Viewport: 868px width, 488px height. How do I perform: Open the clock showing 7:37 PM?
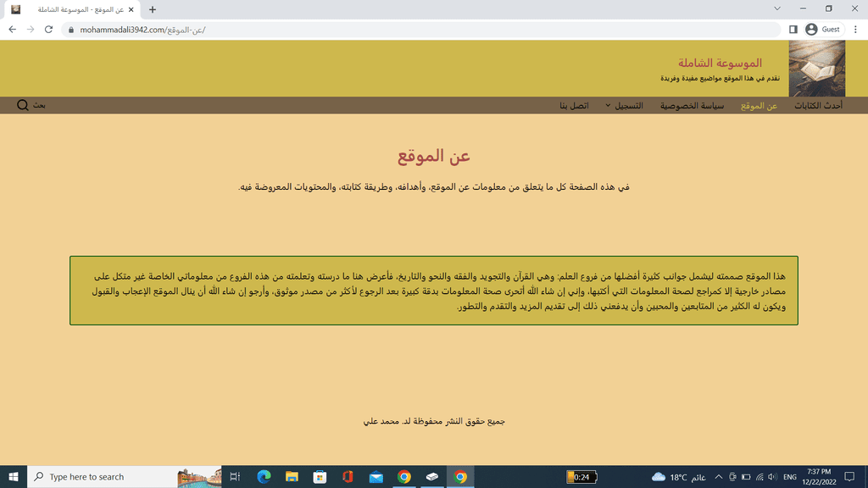click(x=820, y=476)
